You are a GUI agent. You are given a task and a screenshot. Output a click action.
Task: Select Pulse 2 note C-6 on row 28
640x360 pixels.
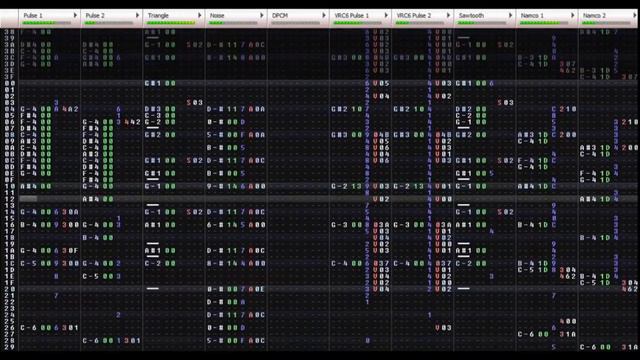tap(91, 340)
